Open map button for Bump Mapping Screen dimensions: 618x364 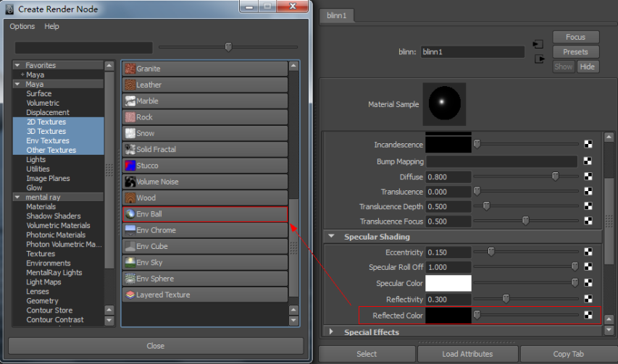588,161
